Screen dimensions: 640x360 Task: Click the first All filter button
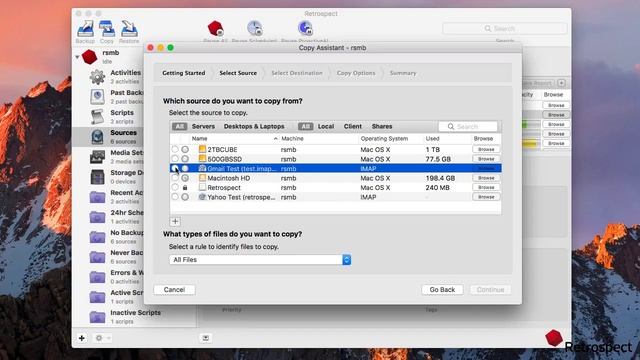point(179,127)
